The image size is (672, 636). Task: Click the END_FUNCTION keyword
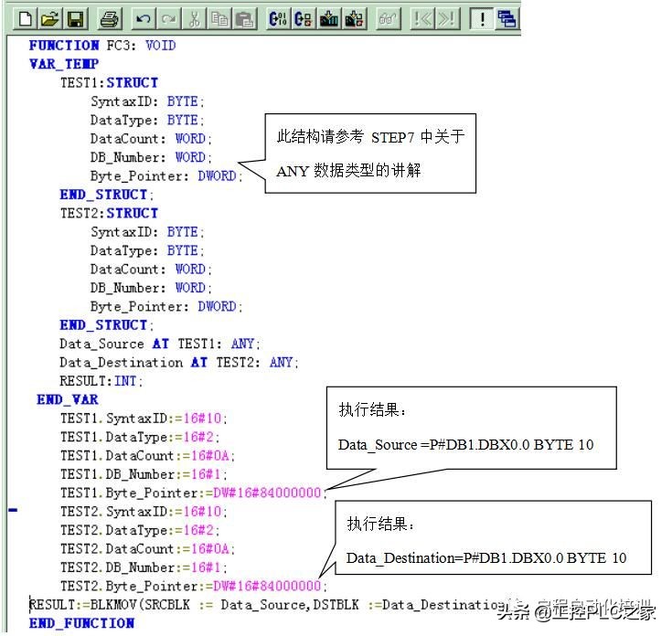coord(81,623)
